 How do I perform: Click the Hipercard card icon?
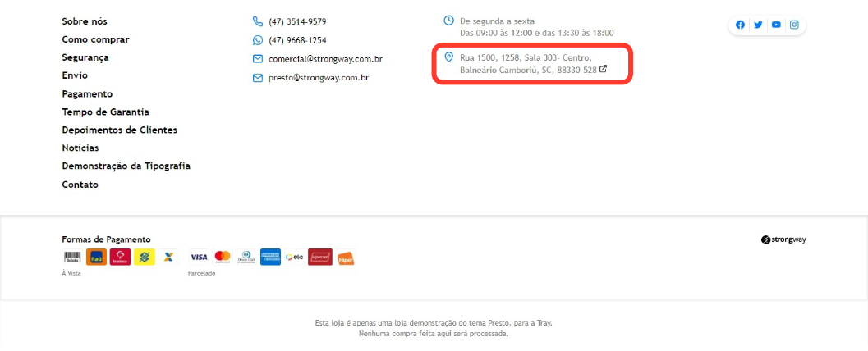coord(320,257)
